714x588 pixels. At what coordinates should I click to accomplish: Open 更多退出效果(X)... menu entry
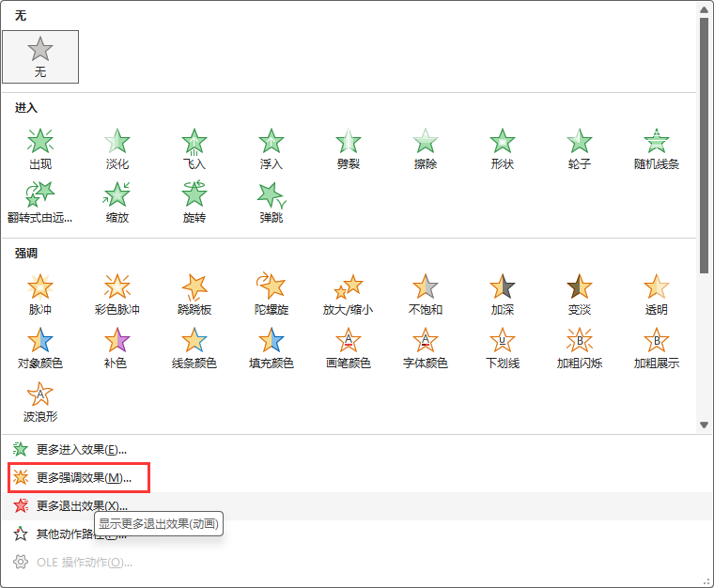[356, 506]
